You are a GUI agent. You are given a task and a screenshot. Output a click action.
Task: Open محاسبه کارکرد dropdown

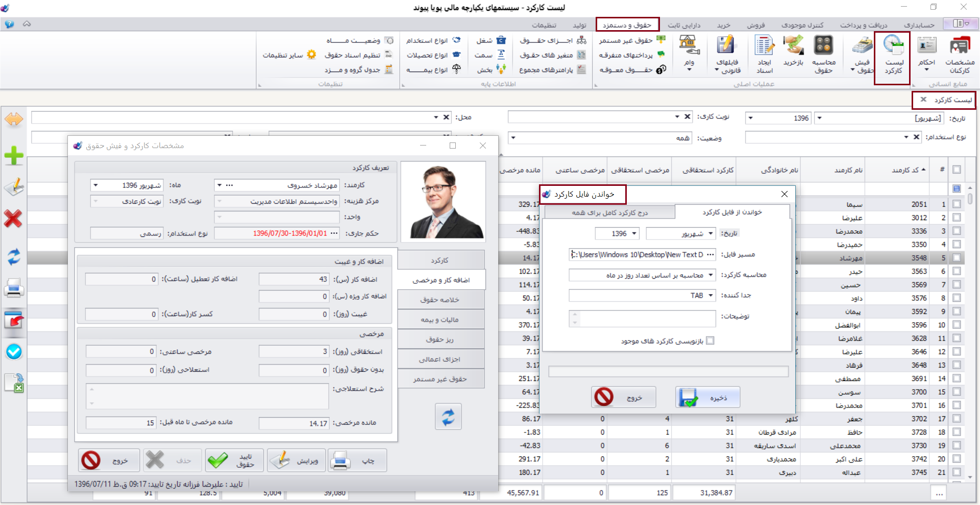click(x=642, y=275)
